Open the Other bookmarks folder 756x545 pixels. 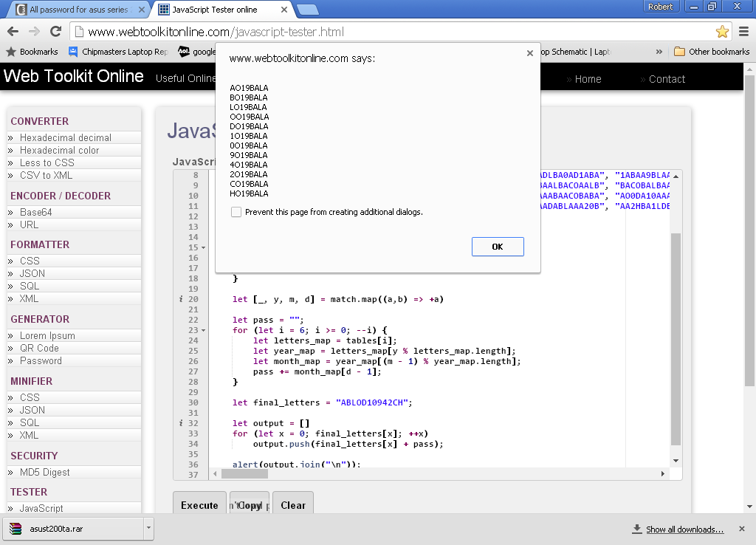pos(712,52)
